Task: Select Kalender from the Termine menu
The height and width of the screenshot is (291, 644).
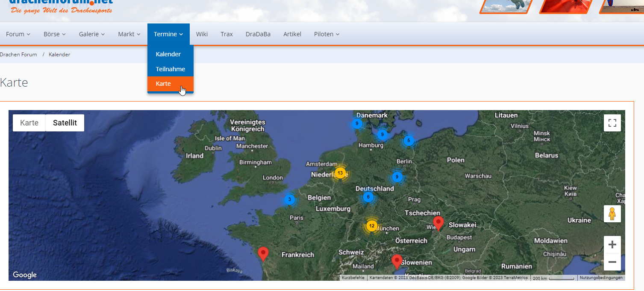Action: pos(168,54)
